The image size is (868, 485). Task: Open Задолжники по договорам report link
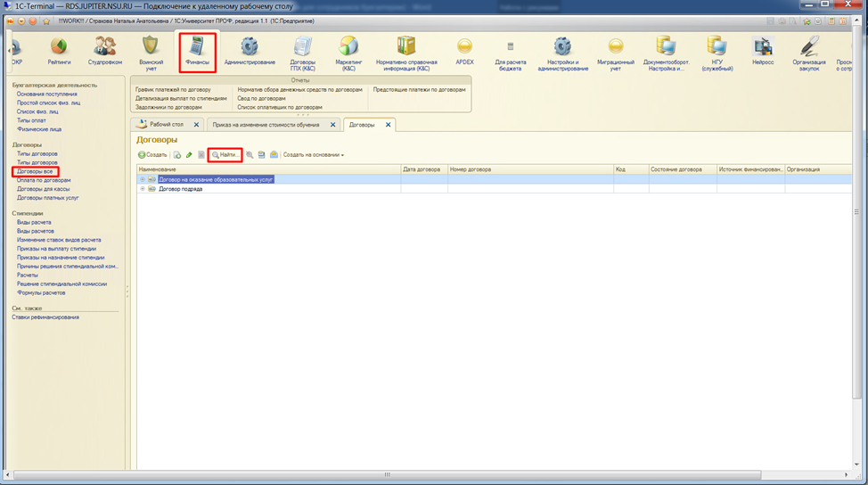(169, 107)
